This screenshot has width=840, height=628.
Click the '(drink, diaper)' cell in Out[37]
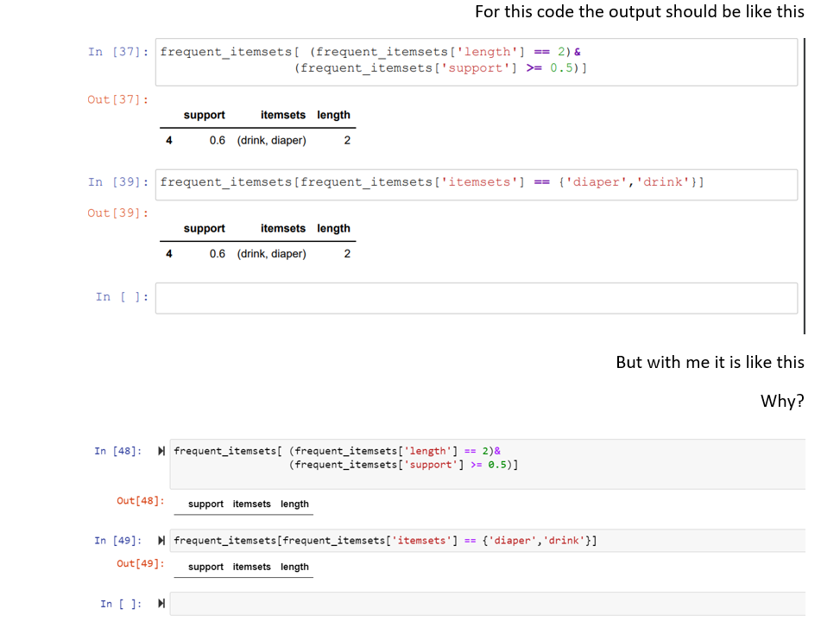(272, 141)
